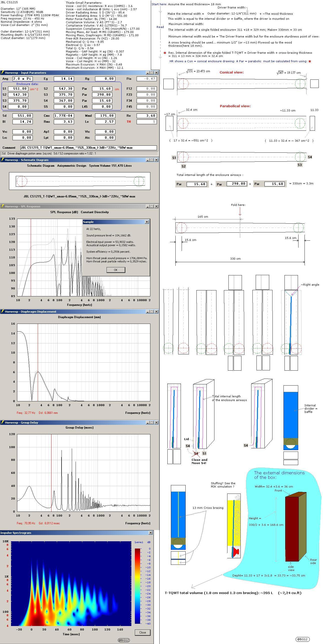
Task: Select the Ap1 input field
Action: (x=64, y=132)
